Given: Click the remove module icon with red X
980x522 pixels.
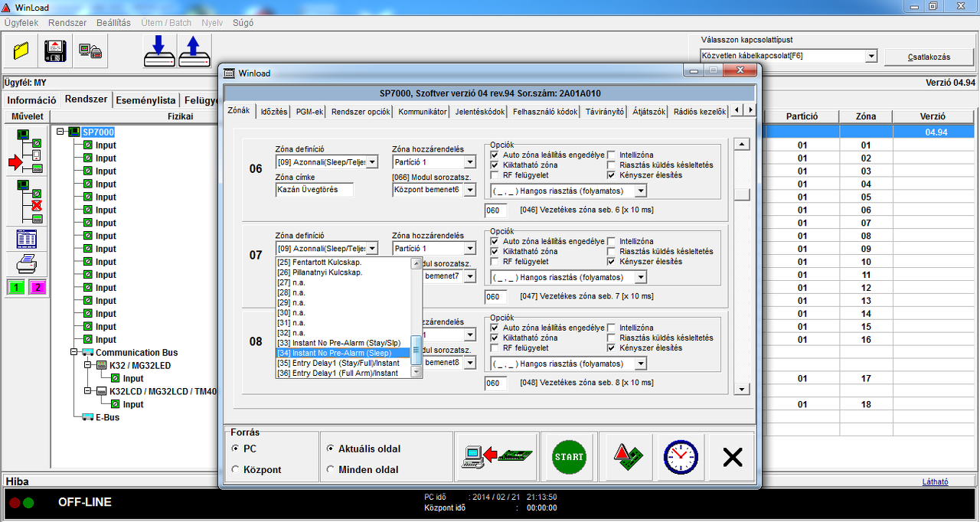Looking at the screenshot, I should point(26,201).
